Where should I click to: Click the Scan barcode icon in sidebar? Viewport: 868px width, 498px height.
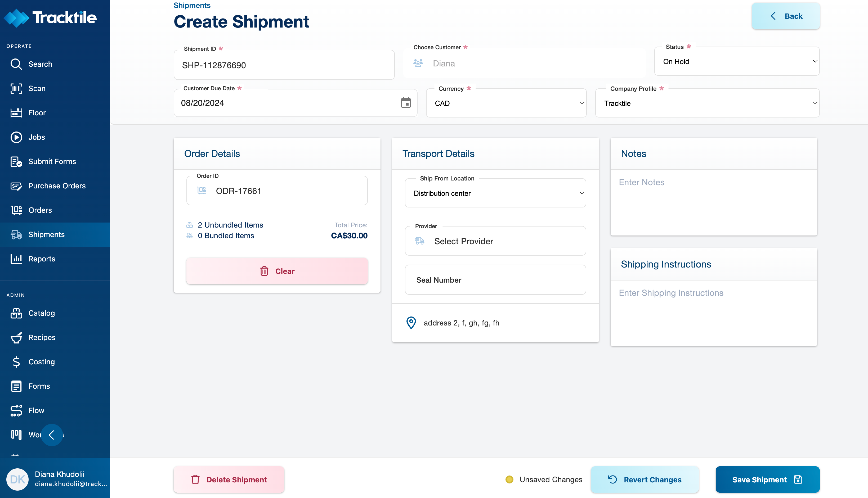coord(16,89)
